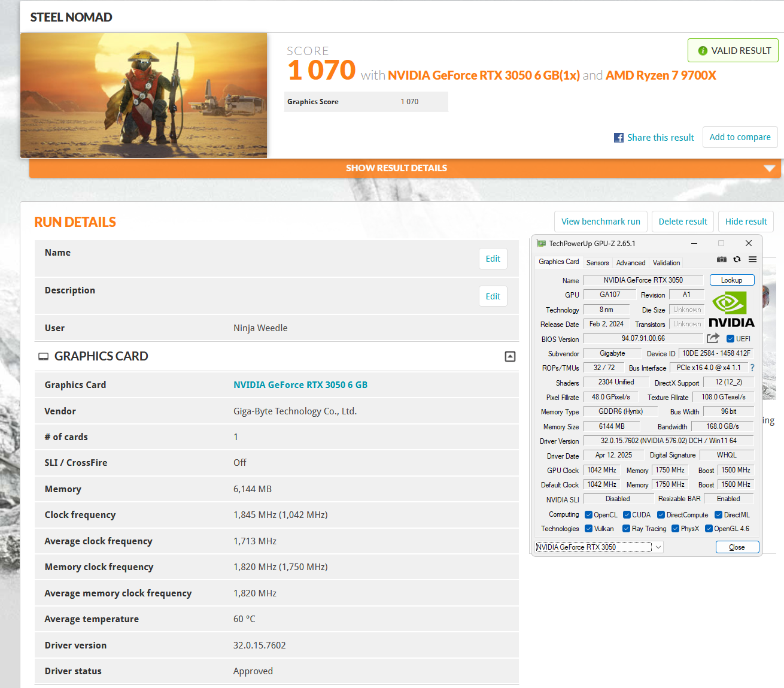
Task: Click the Bus Interface question mark icon
Action: click(752, 368)
